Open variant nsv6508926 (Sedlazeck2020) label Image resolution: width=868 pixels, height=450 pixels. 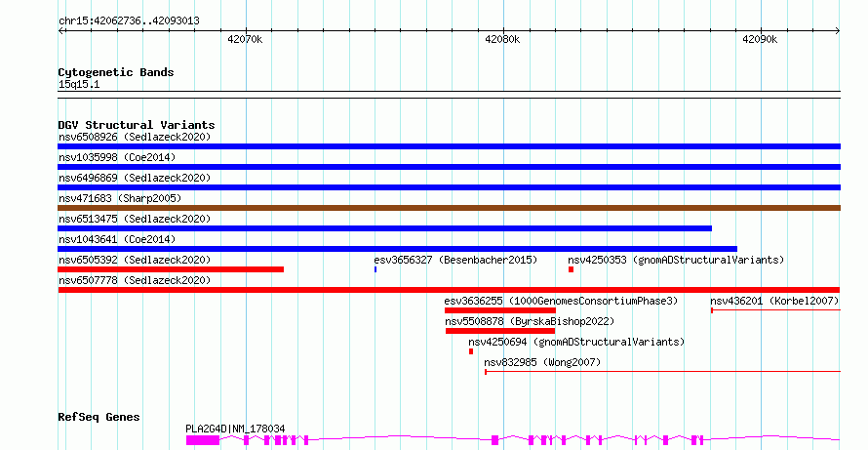tap(135, 137)
